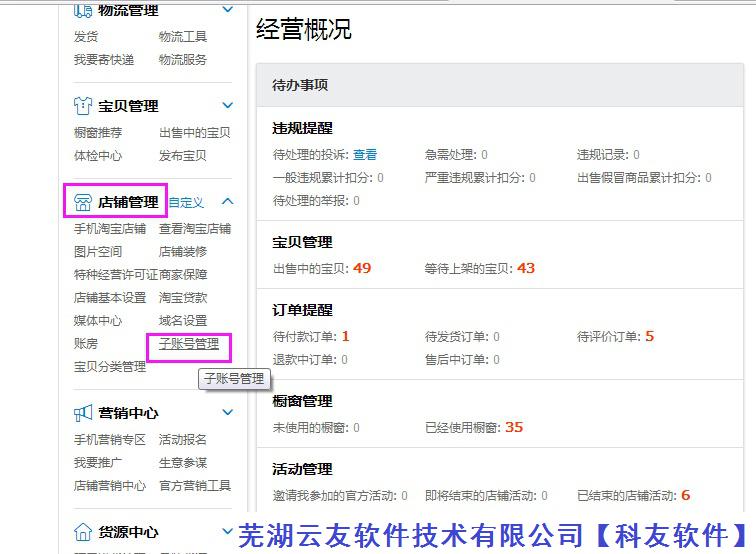Open 我要寄快递 link
Screen dimensions: 756x554
tap(104, 60)
